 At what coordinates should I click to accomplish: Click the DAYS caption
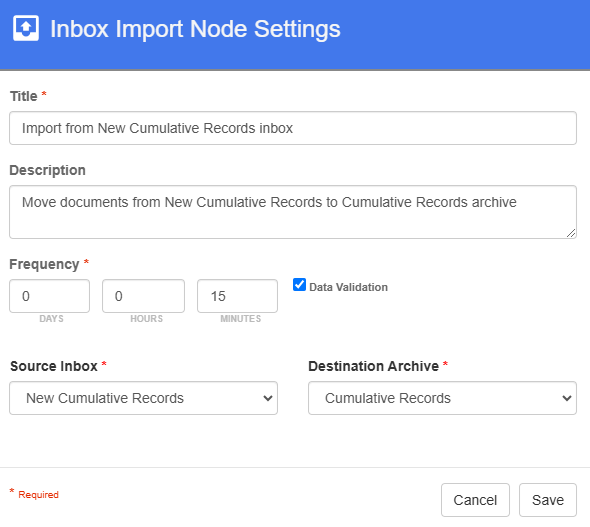point(51,319)
